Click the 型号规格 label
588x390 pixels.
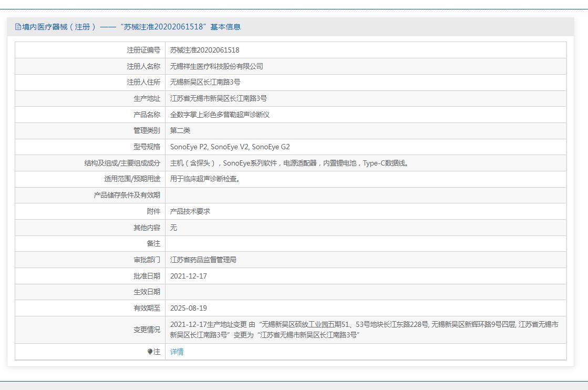147,147
